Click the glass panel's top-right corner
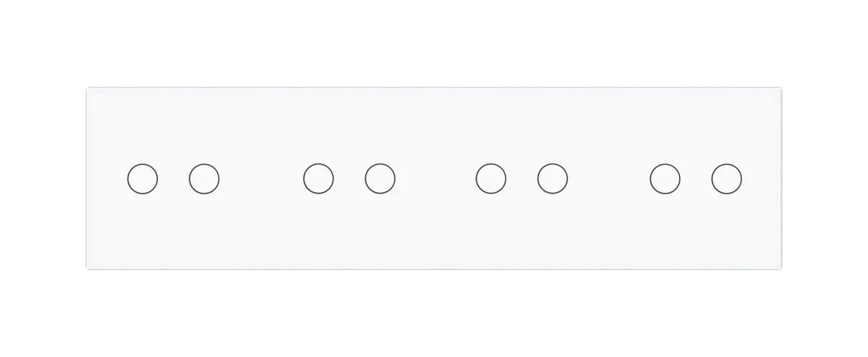Viewport: 868px width, 357px height. tap(780, 90)
